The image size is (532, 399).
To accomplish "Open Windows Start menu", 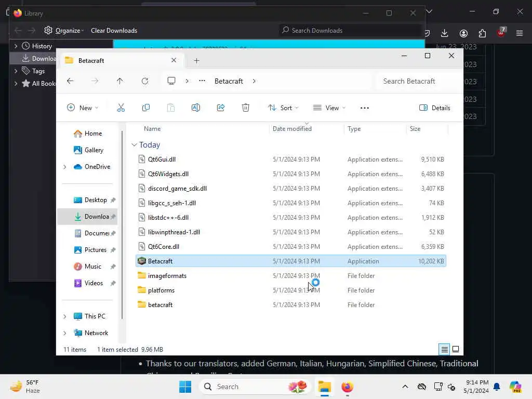I will click(x=185, y=387).
